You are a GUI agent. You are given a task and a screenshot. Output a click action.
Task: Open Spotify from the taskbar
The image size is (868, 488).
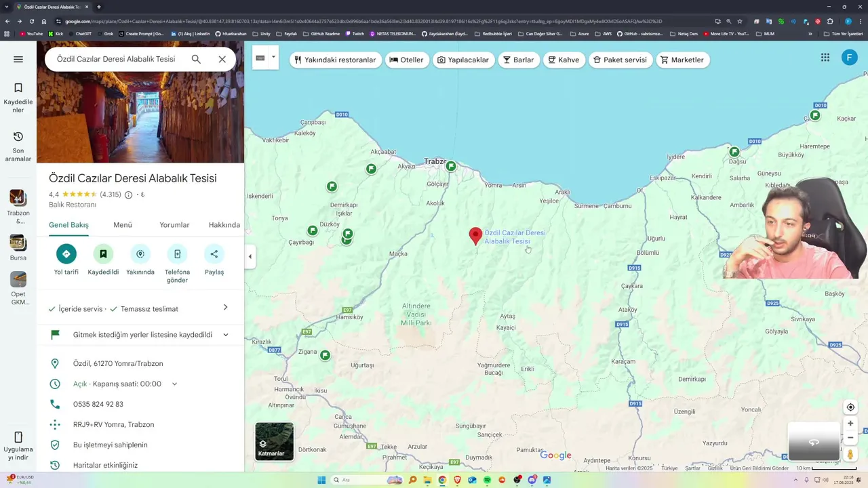coord(487,480)
